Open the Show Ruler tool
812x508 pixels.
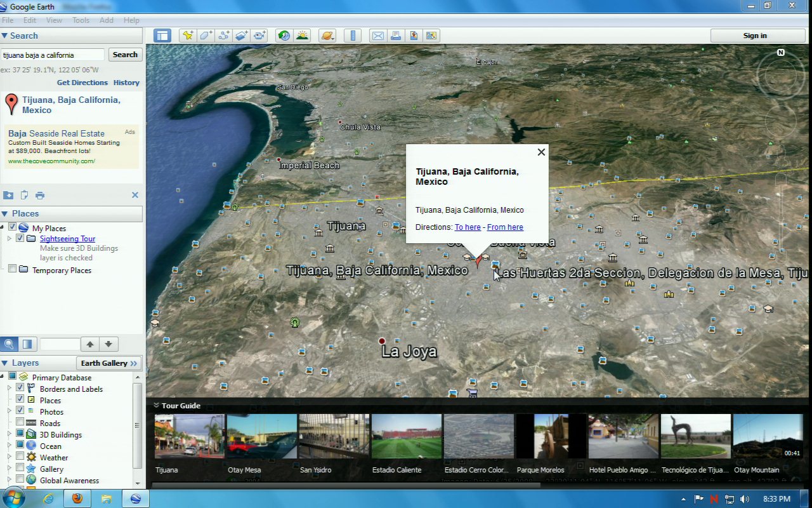354,36
